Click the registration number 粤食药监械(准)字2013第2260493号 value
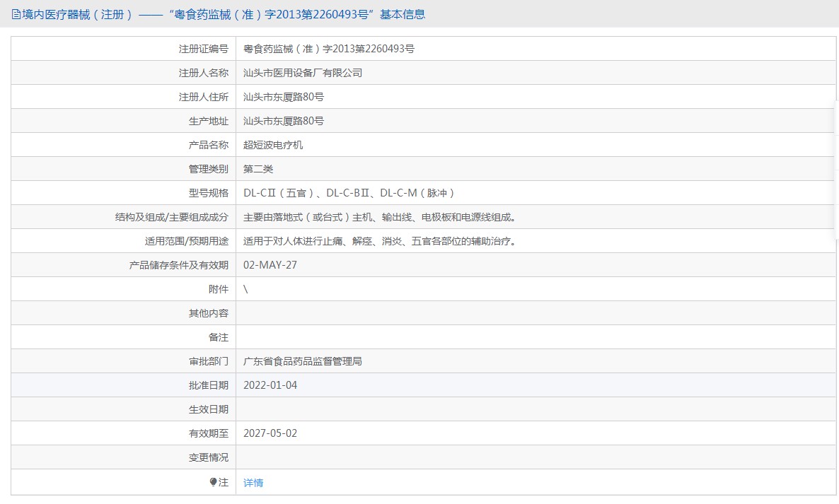 (x=328, y=49)
